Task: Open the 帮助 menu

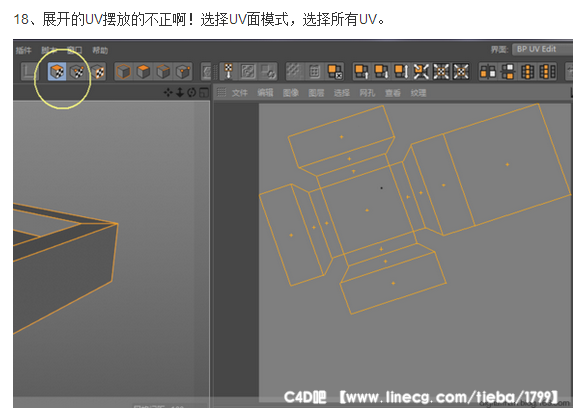Action: [x=100, y=50]
